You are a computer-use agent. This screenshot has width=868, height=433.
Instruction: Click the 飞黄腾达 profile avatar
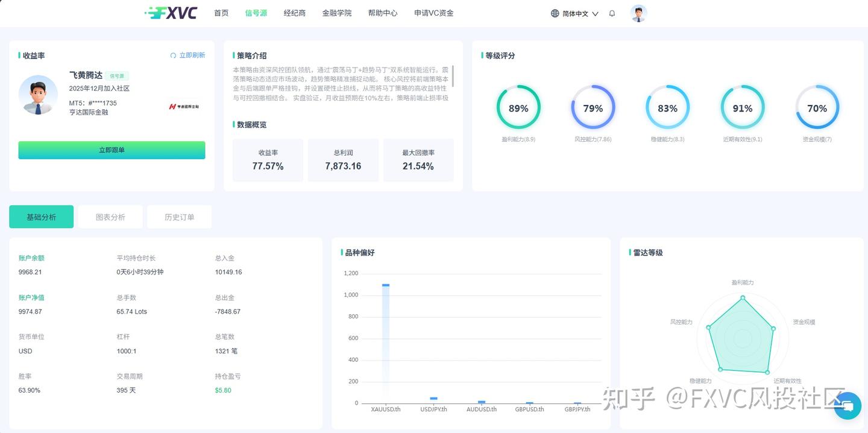[x=38, y=95]
